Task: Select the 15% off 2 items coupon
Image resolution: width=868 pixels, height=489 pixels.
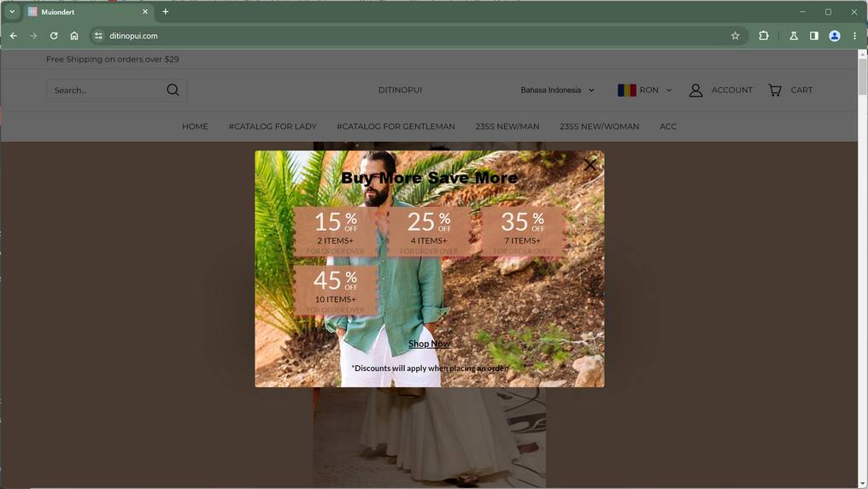Action: [x=336, y=232]
